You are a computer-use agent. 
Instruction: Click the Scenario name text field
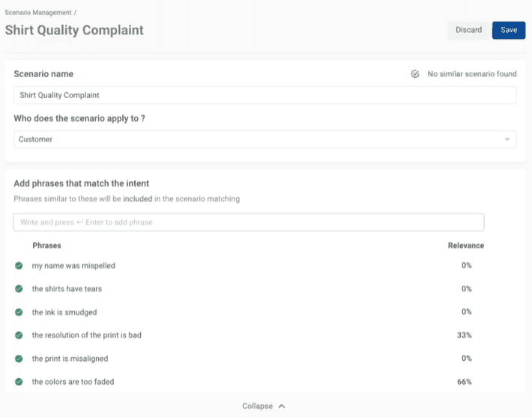[x=265, y=95]
